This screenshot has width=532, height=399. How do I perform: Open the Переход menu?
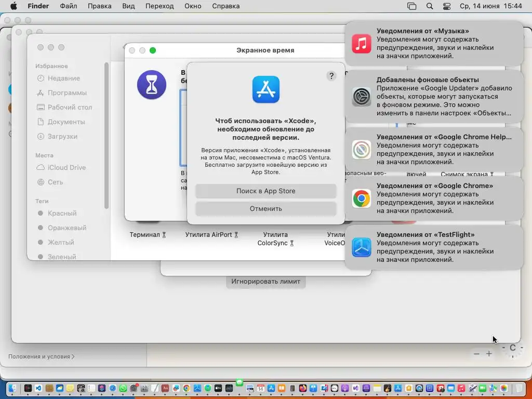point(159,6)
